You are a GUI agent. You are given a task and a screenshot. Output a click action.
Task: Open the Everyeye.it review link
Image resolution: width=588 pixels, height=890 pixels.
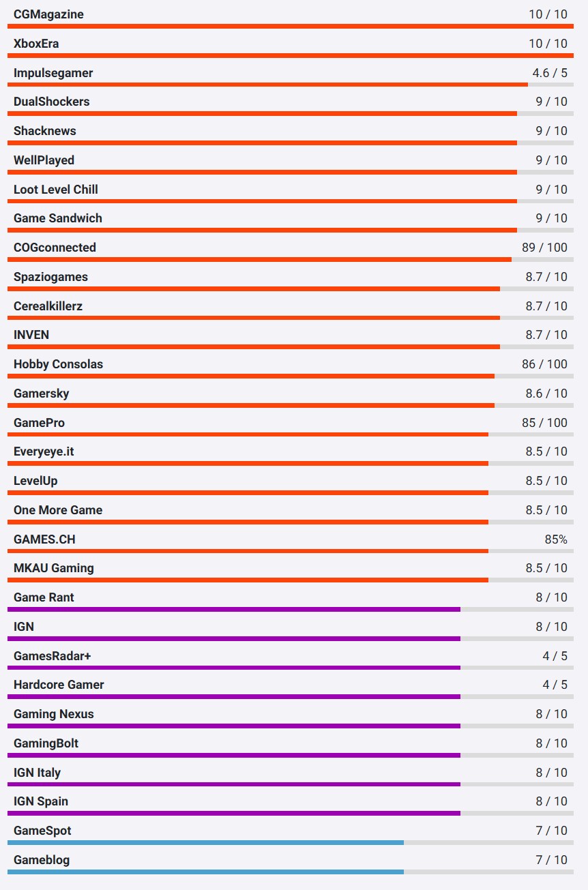43,451
